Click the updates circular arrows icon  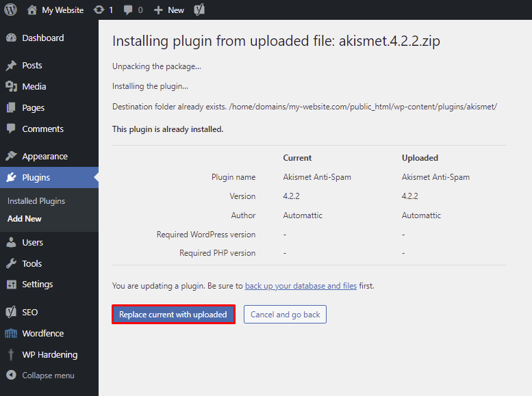click(99, 10)
